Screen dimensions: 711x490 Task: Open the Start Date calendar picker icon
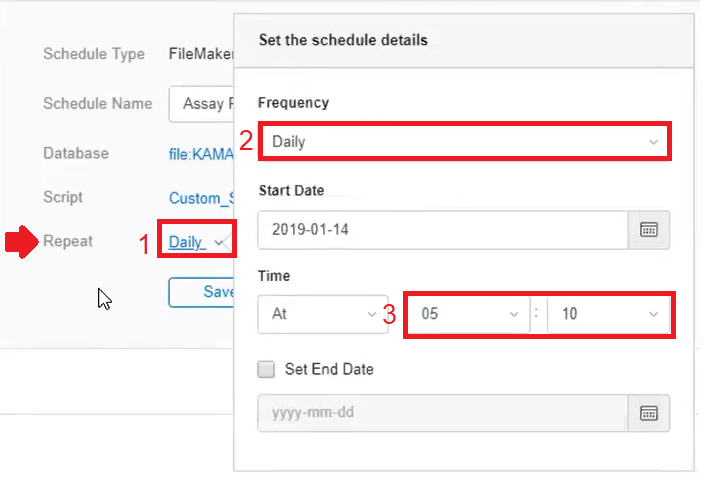coord(649,230)
